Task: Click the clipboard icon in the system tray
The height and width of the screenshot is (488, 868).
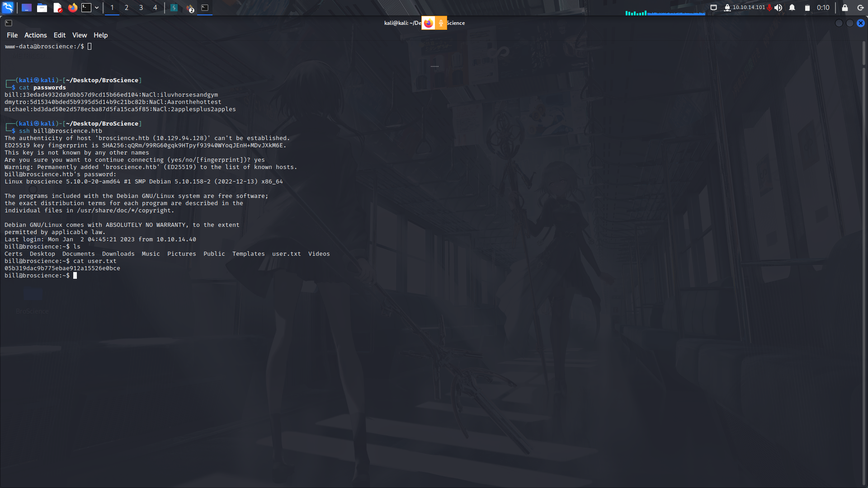Action: (807, 8)
